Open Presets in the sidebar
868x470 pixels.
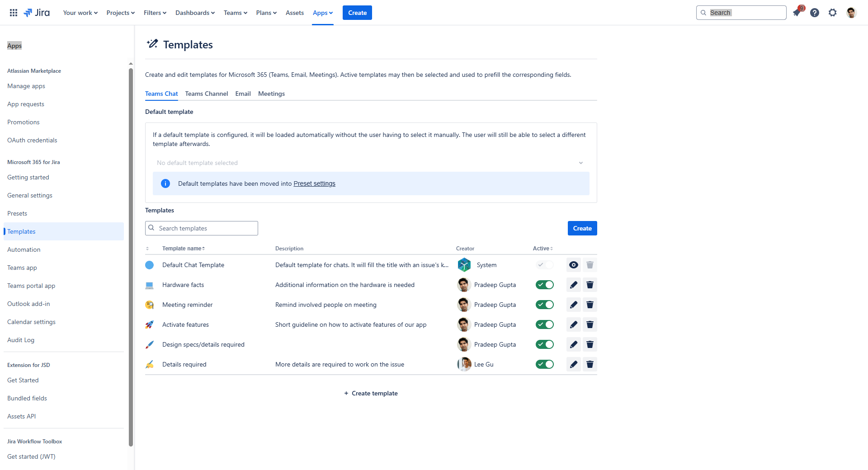[x=63, y=213]
